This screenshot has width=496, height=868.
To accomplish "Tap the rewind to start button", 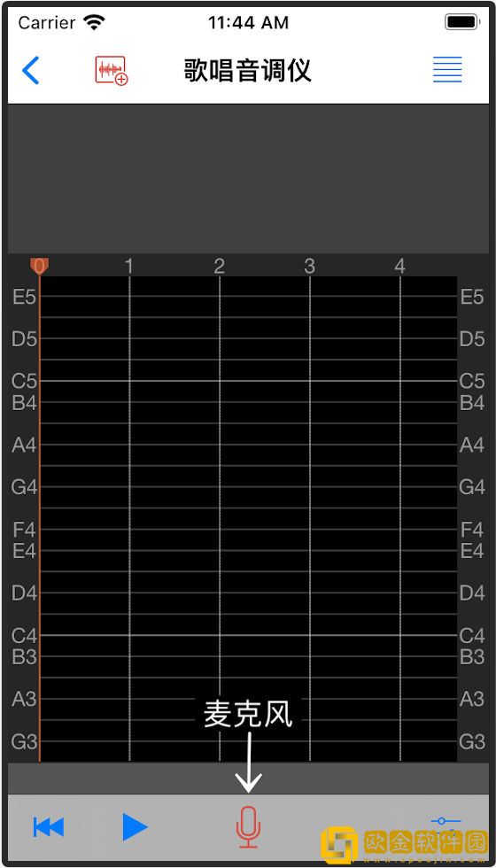I will (x=49, y=827).
